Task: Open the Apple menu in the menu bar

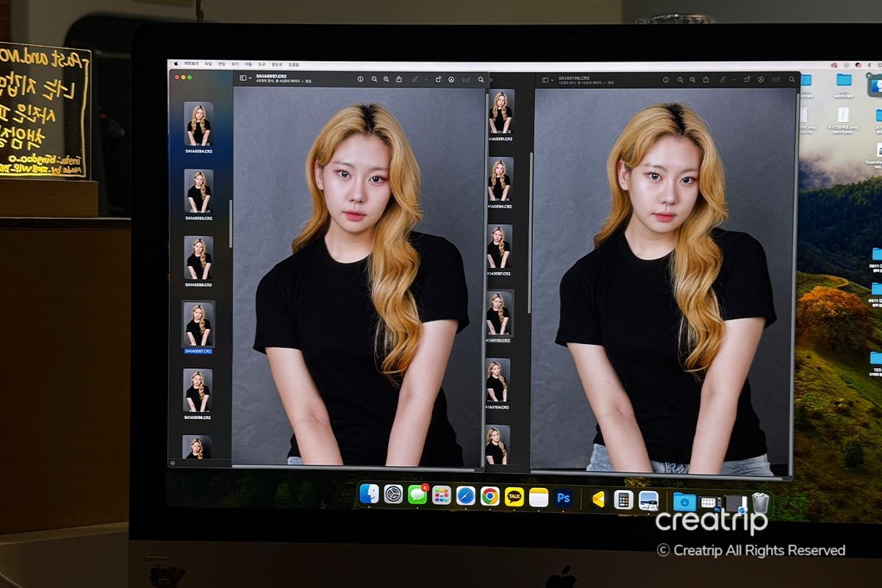Action: (176, 65)
